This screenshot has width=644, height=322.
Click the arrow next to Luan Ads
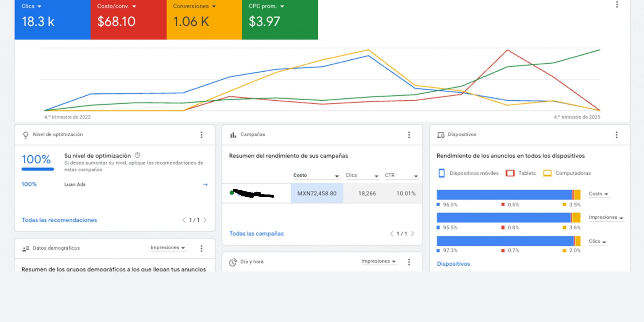click(x=205, y=185)
